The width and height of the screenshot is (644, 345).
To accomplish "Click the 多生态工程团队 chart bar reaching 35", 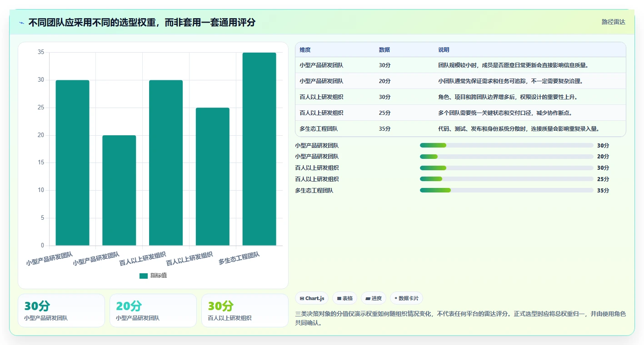I will click(x=259, y=149).
